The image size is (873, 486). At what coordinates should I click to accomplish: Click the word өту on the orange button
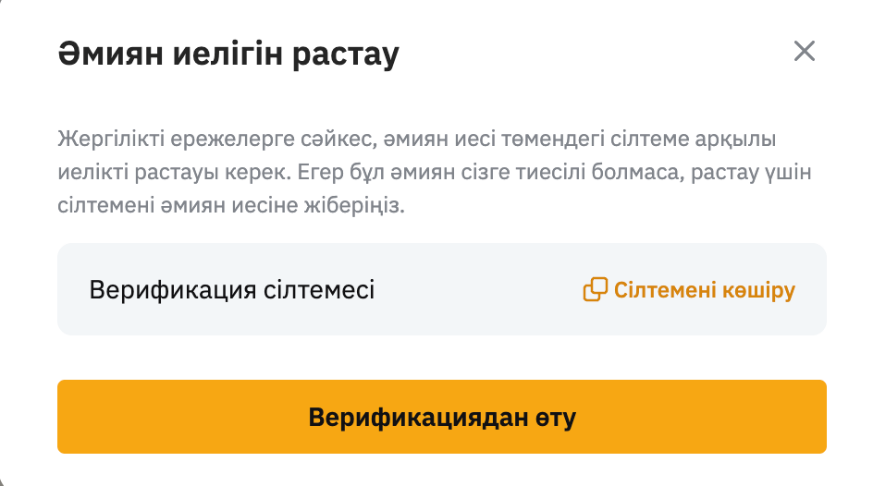pyautogui.click(x=555, y=417)
